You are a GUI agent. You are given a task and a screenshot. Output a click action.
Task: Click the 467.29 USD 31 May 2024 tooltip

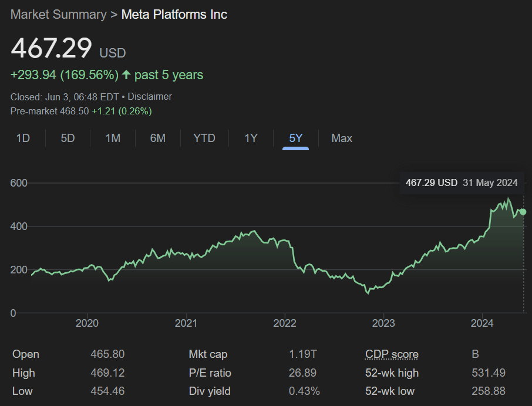[462, 183]
